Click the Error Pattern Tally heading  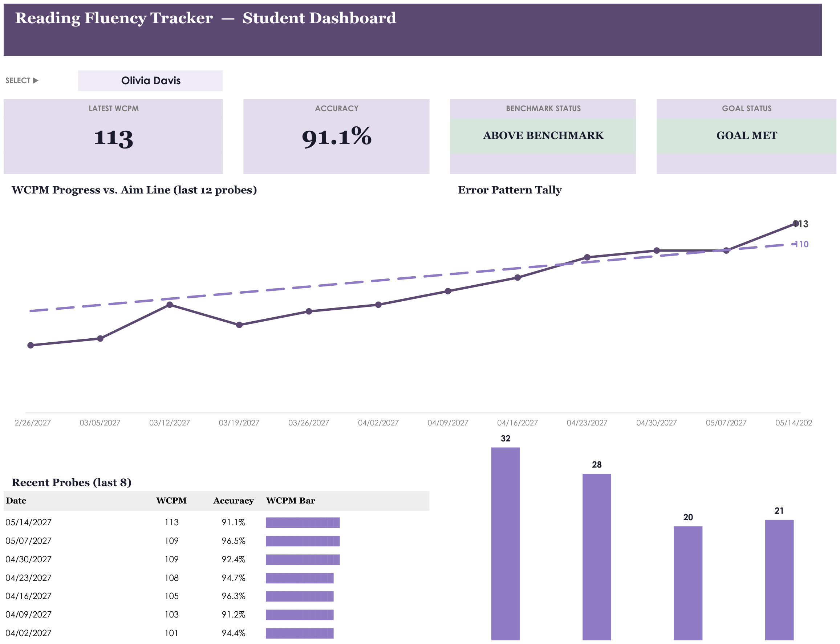[510, 190]
